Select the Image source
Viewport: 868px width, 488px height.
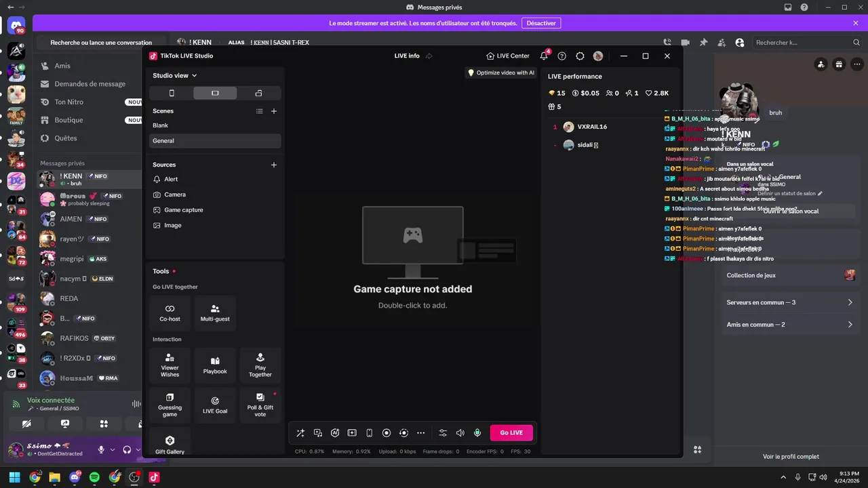tap(215, 225)
